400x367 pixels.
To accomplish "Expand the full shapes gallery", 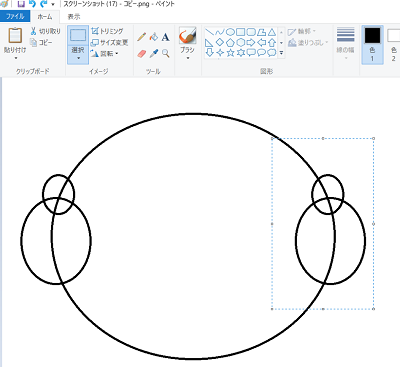I will (281, 53).
